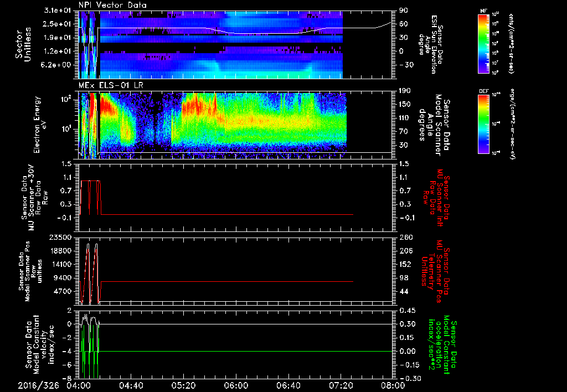Click the 'Model Scanner Pos Raw unitless' axis title

[31, 271]
